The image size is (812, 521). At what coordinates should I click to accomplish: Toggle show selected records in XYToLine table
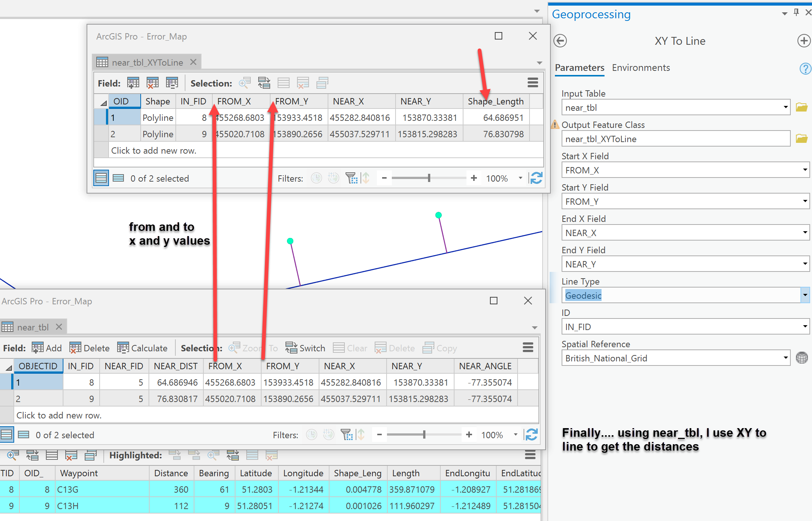(118, 178)
